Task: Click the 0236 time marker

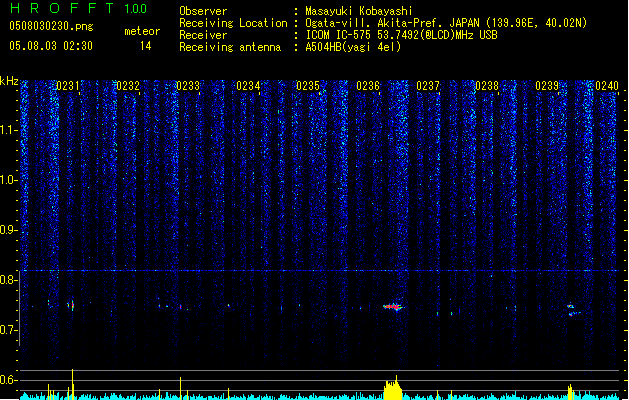Action: [368, 86]
